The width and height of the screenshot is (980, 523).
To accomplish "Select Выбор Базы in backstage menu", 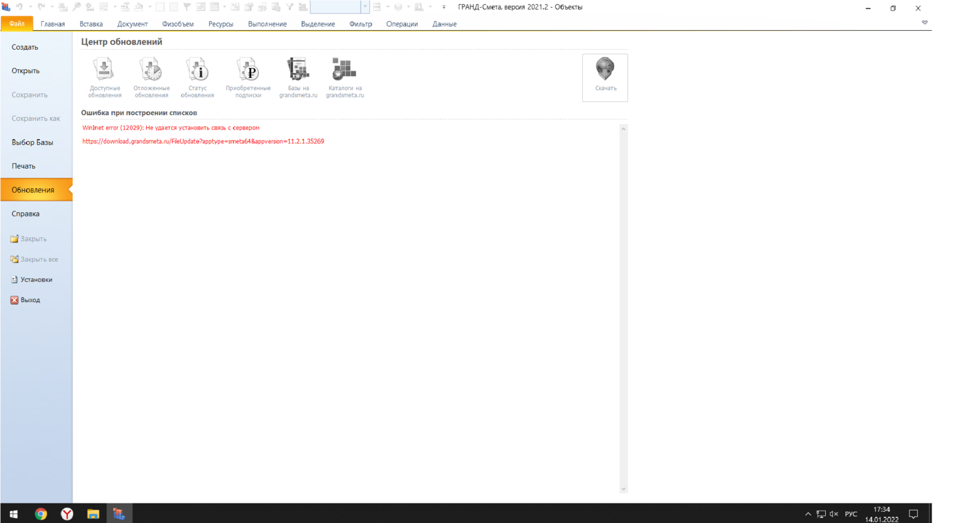I will 37,143.
